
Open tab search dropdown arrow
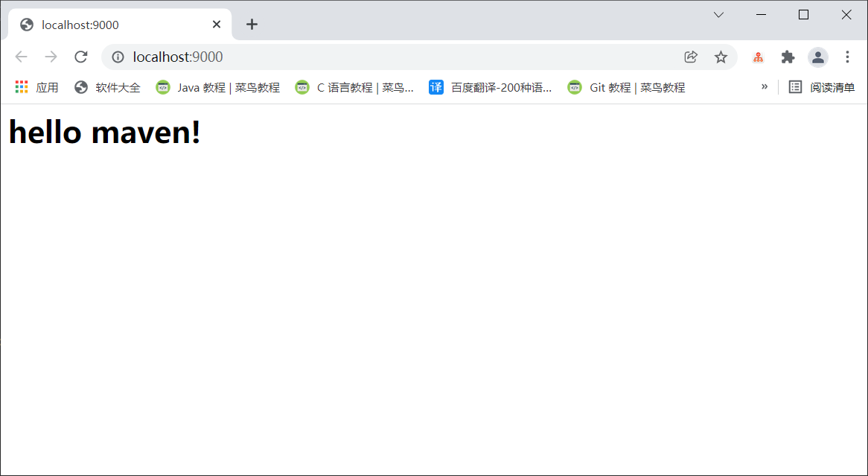pyautogui.click(x=718, y=15)
